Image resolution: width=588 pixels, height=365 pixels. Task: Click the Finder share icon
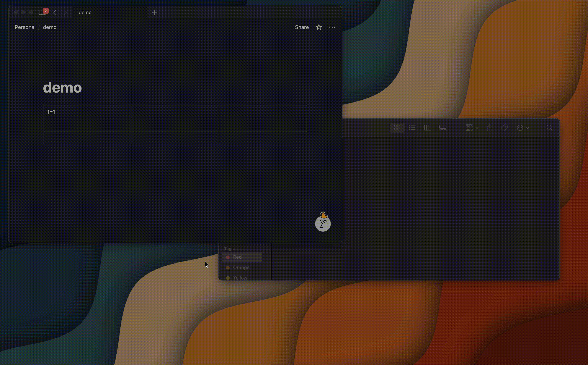pos(490,128)
